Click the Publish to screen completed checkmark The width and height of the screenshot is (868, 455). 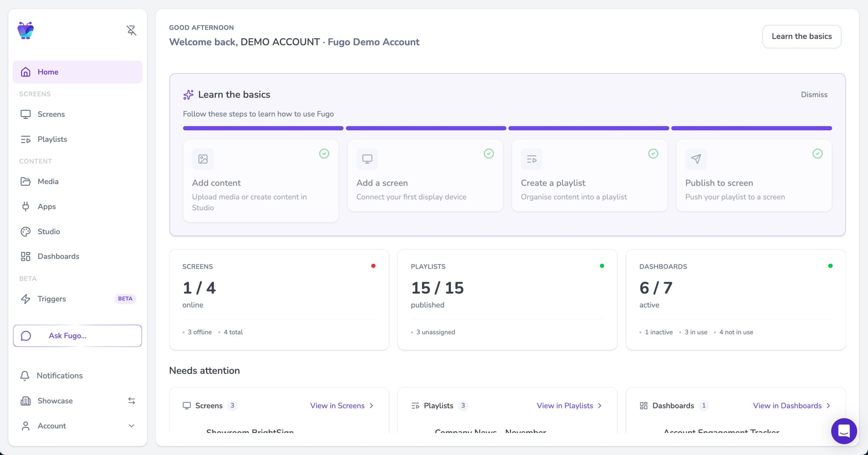point(817,154)
